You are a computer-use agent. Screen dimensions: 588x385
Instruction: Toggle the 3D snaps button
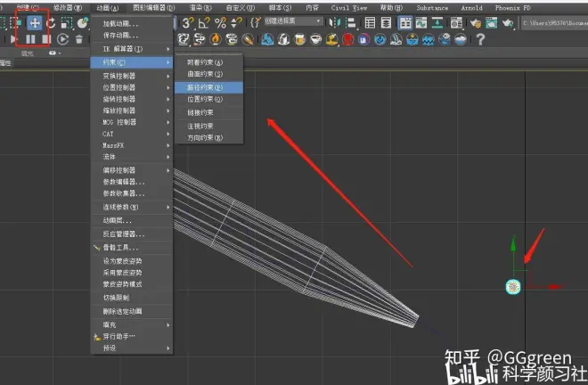[188, 22]
